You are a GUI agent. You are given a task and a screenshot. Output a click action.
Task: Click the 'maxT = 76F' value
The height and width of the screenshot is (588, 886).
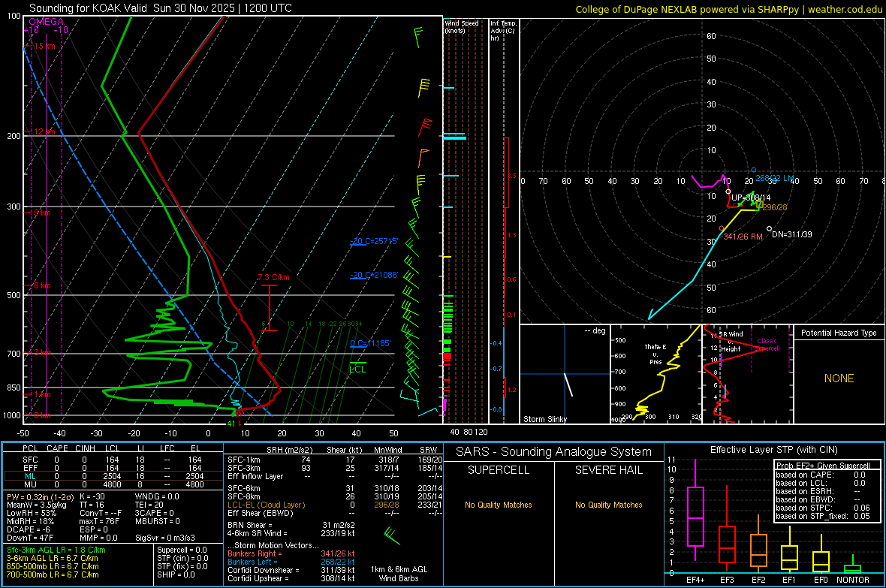(x=99, y=521)
